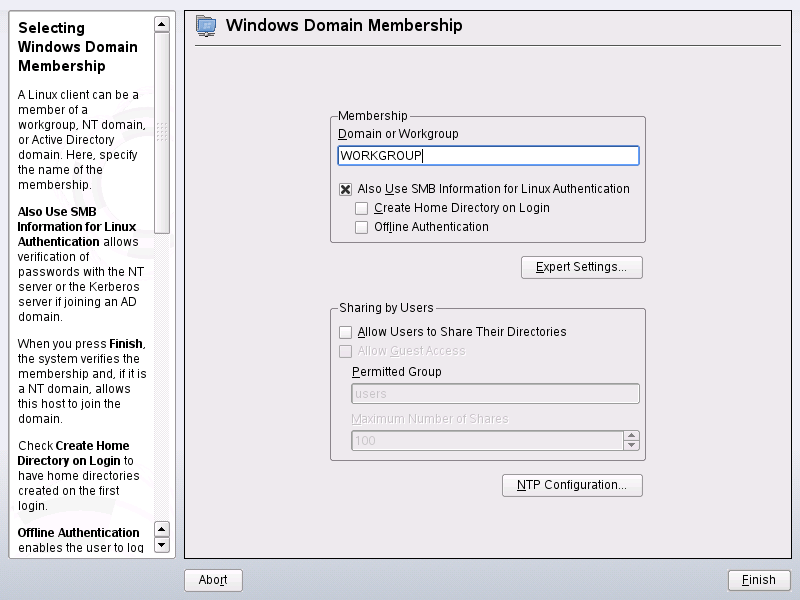
Task: Click bold "Offline Authentication" text in help panel
Action: point(78,533)
